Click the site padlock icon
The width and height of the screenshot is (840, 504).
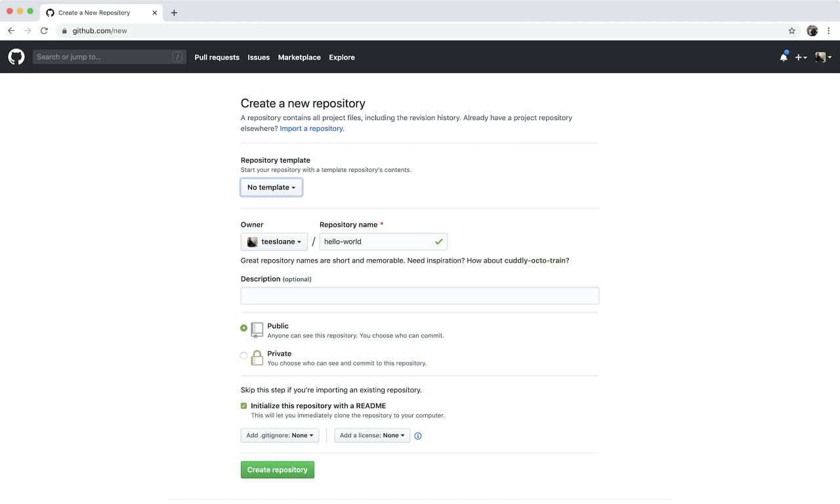click(64, 31)
